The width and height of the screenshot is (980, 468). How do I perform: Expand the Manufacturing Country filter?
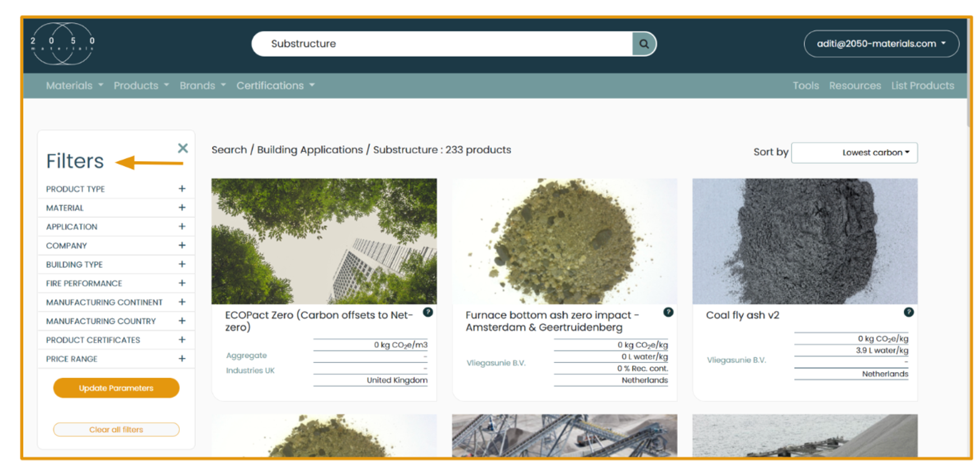pyautogui.click(x=182, y=321)
